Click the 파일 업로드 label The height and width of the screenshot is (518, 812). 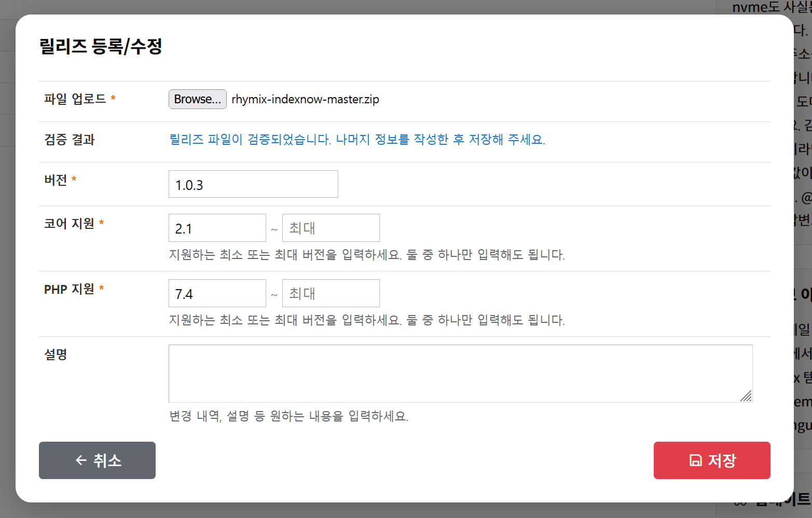tap(75, 99)
